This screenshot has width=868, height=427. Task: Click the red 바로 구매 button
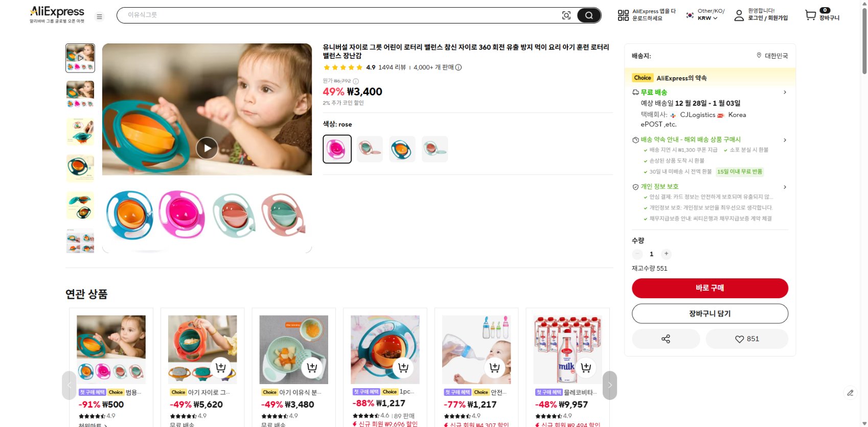click(x=710, y=288)
